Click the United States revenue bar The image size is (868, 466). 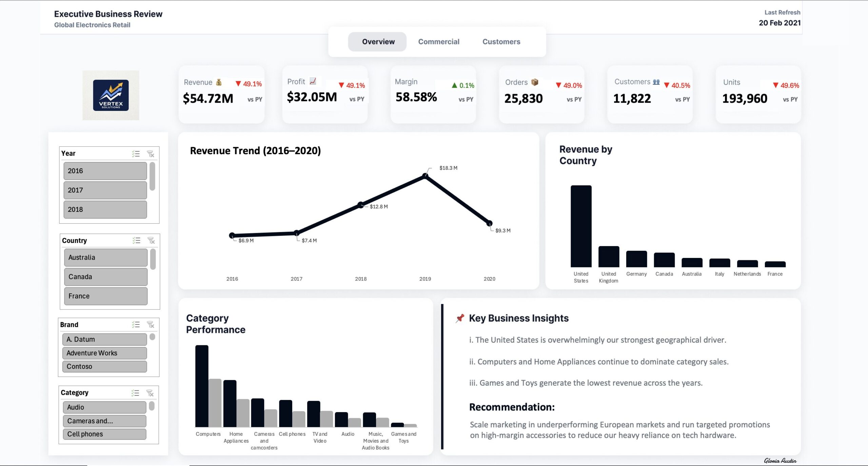click(581, 226)
